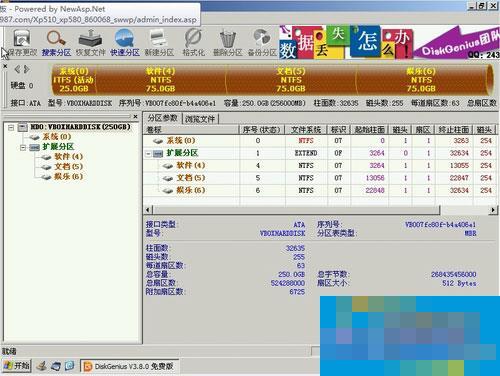The width and height of the screenshot is (500, 376).
Task: Open the Windows 开始 start button
Action: tap(17, 366)
